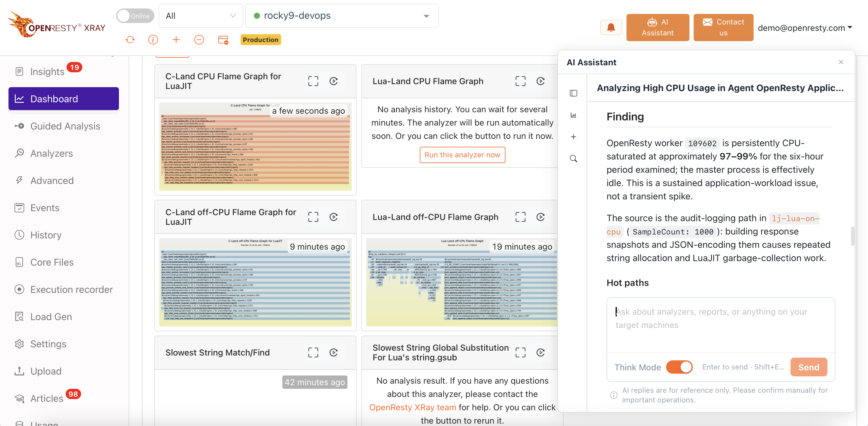Open C-Land CPU Flame Graph thumbnail

tap(255, 146)
